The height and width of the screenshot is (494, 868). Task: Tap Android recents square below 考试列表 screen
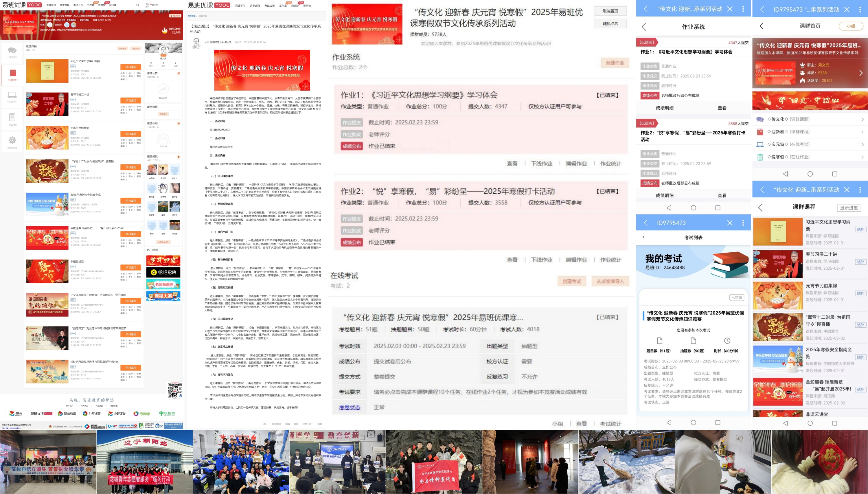point(718,423)
